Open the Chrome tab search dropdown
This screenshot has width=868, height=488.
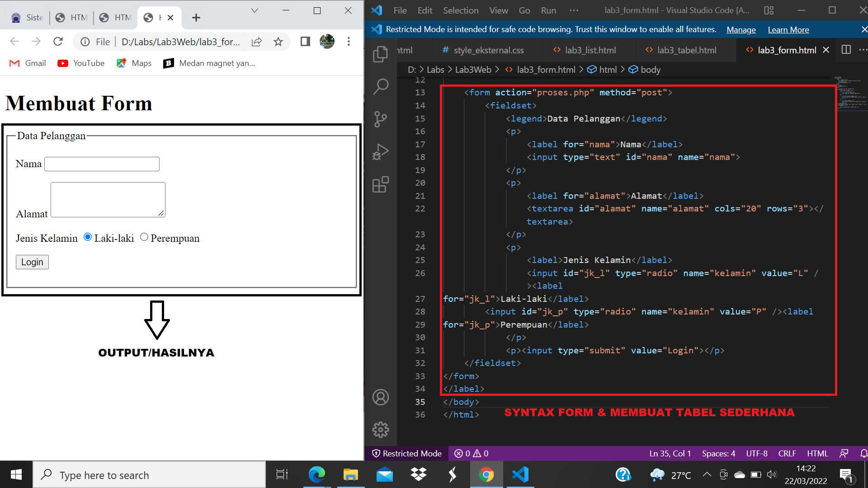coord(255,10)
